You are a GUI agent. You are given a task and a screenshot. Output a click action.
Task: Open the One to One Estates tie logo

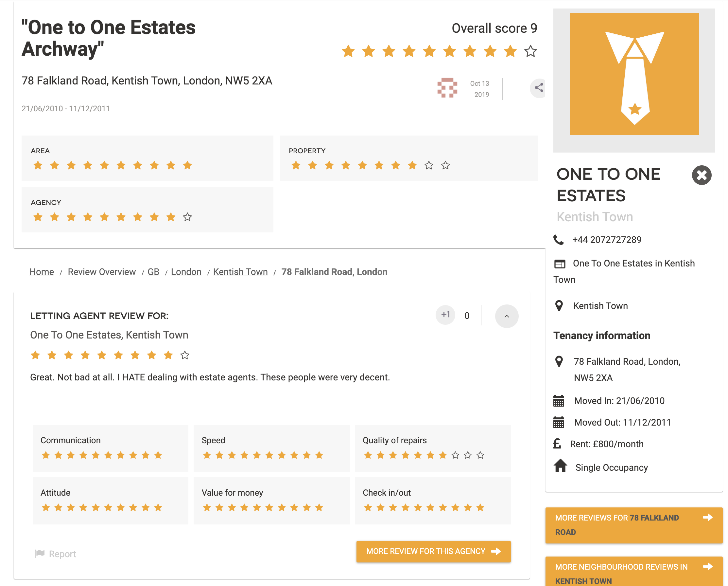634,74
